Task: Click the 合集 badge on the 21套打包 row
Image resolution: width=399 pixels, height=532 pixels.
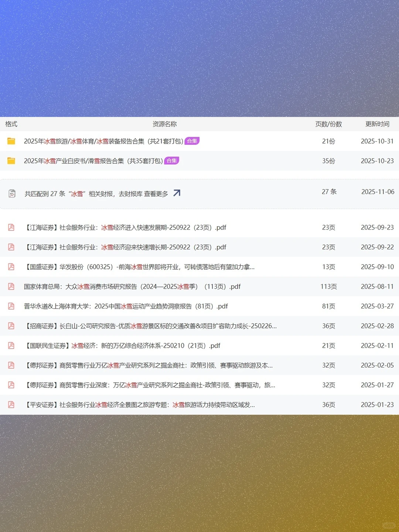Action: coord(192,141)
